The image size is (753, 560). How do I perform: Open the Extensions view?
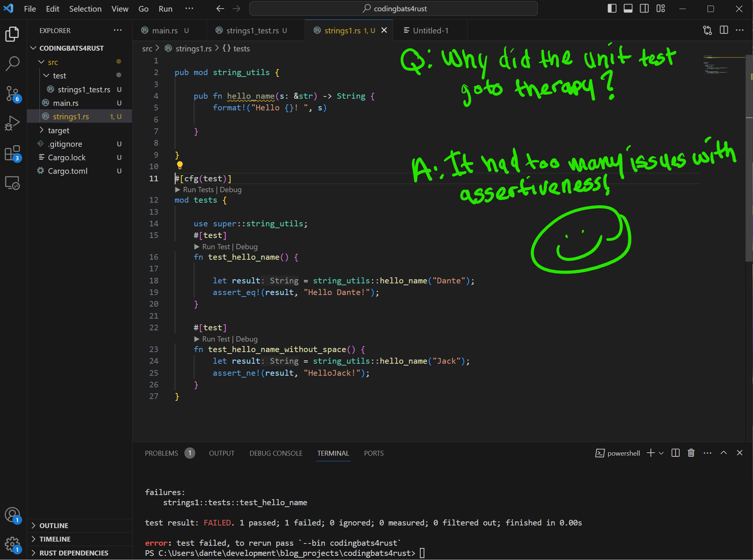tap(12, 153)
